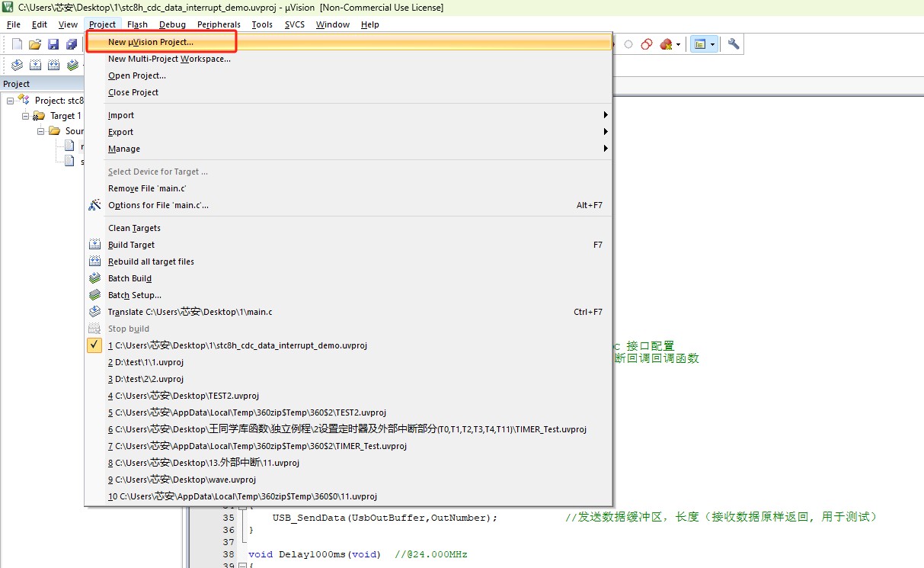Viewport: 924px width, 568px height.
Task: Open the window layout dropdown arrow
Action: [x=713, y=44]
